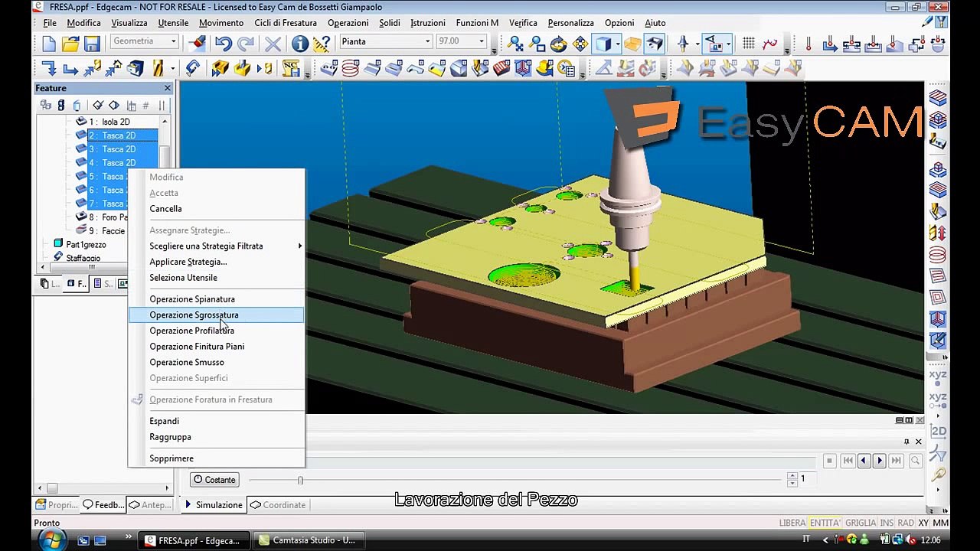This screenshot has height=551, width=980.
Task: Click Sopprimere in the context menu
Action: 216,458
